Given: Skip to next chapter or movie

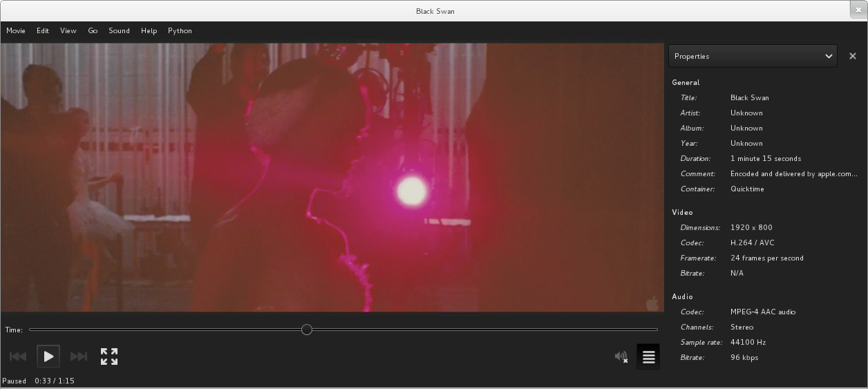Looking at the screenshot, I should 79,357.
